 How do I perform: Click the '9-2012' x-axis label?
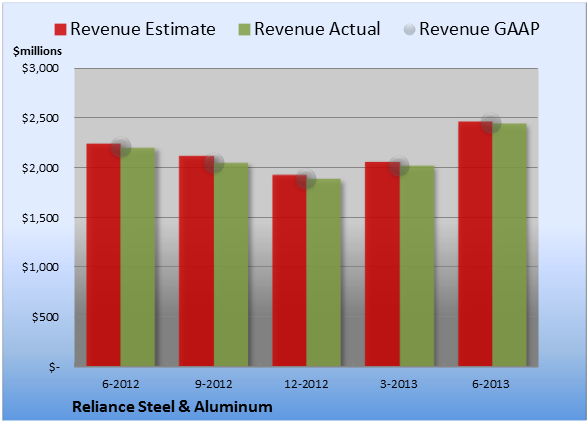pyautogui.click(x=214, y=384)
